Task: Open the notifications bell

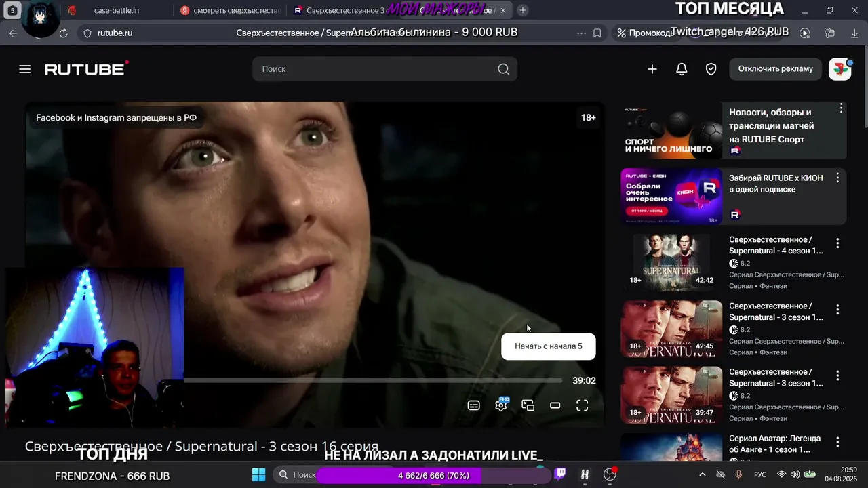Action: [682, 69]
